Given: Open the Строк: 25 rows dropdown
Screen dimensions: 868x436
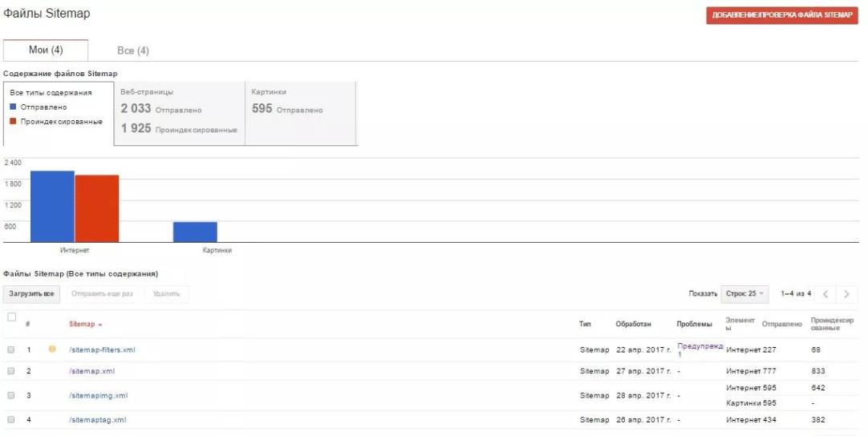Looking at the screenshot, I should (x=744, y=294).
